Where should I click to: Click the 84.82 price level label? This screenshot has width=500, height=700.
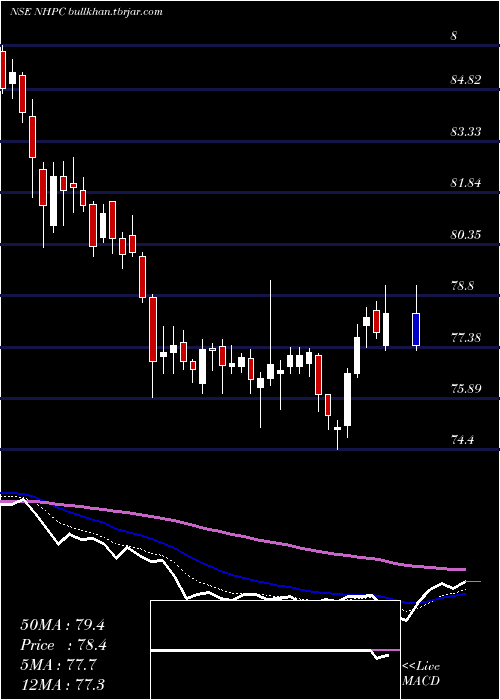click(x=466, y=80)
